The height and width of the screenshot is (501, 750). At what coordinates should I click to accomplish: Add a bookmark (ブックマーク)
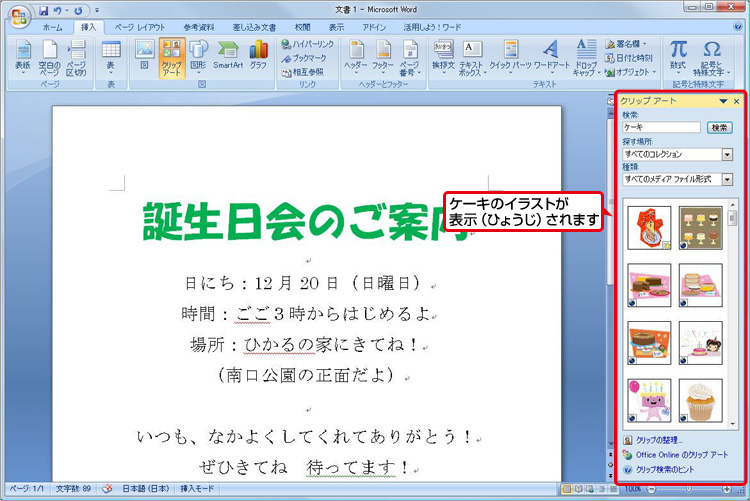pos(304,58)
